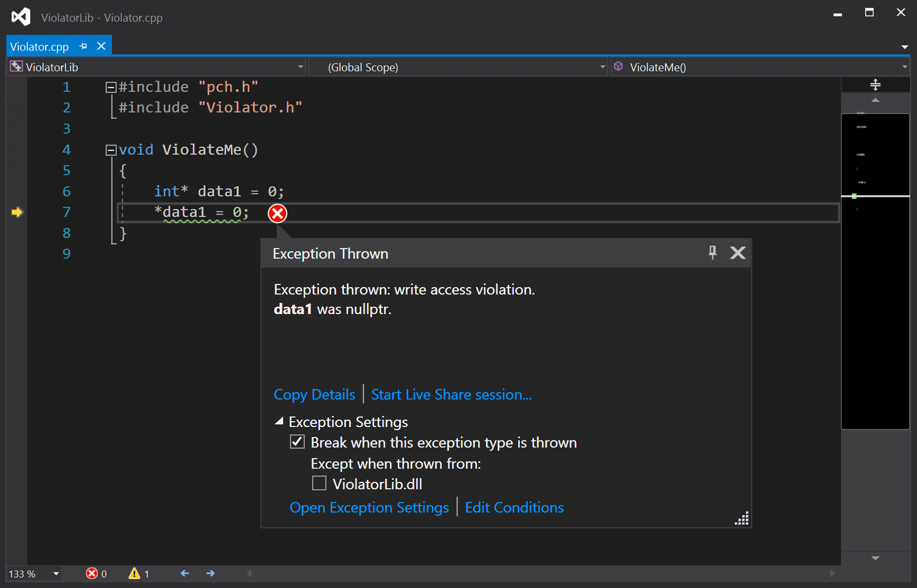The width and height of the screenshot is (917, 588).
Task: Click the pin icon on the Violator.cpp tab
Action: 83,46
